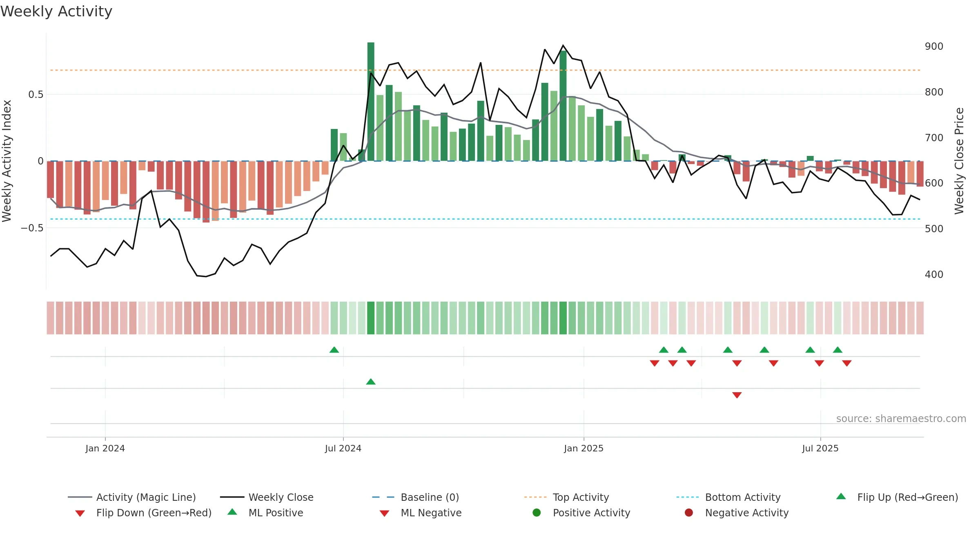Viewport: 980px width, 551px height.
Task: Toggle the Baseline (0) legend entry
Action: click(x=416, y=497)
